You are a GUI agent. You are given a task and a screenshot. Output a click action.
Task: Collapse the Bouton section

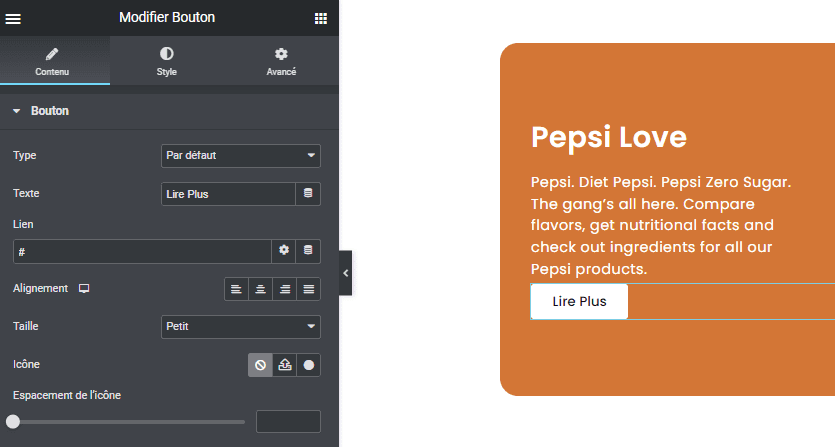pos(41,111)
